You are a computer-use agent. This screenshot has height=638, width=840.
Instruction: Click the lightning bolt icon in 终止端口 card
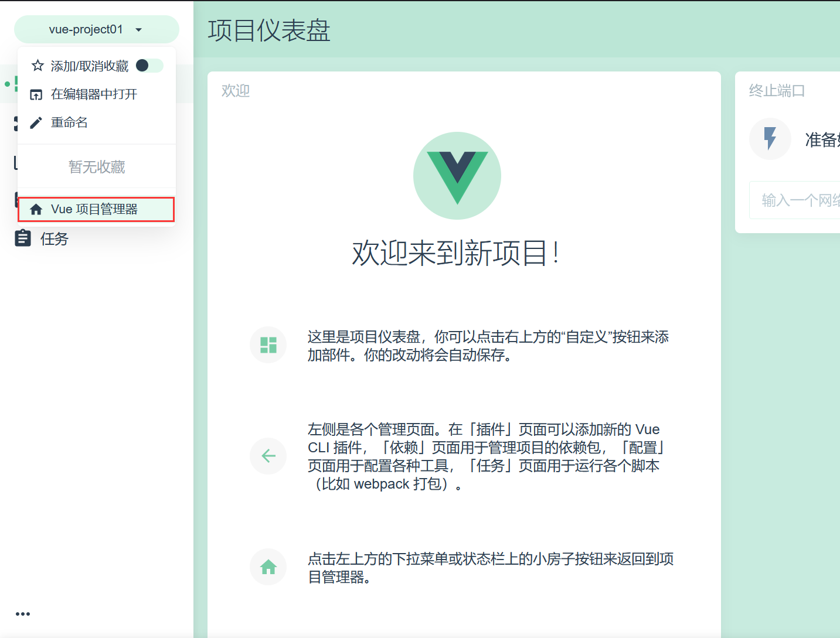coord(770,139)
